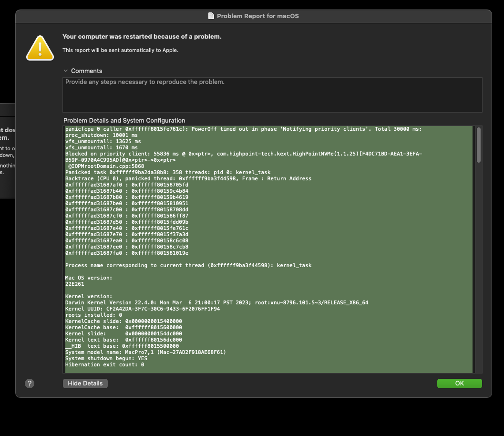Click the 'Darwin Kernel Version 22.4.0' line
The width and height of the screenshot is (504, 436).
point(216,302)
